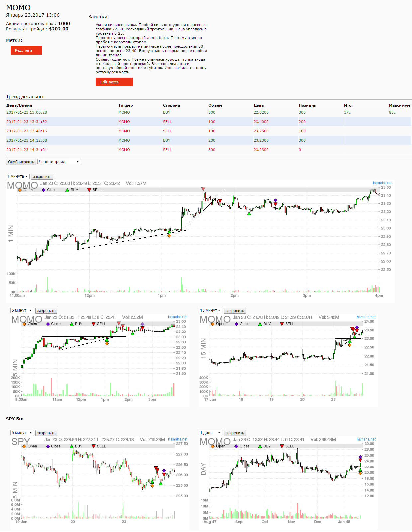The width and height of the screenshot is (412, 532).
Task: Open the '5 минут' dropdown above the SPY chart
Action: click(22, 433)
